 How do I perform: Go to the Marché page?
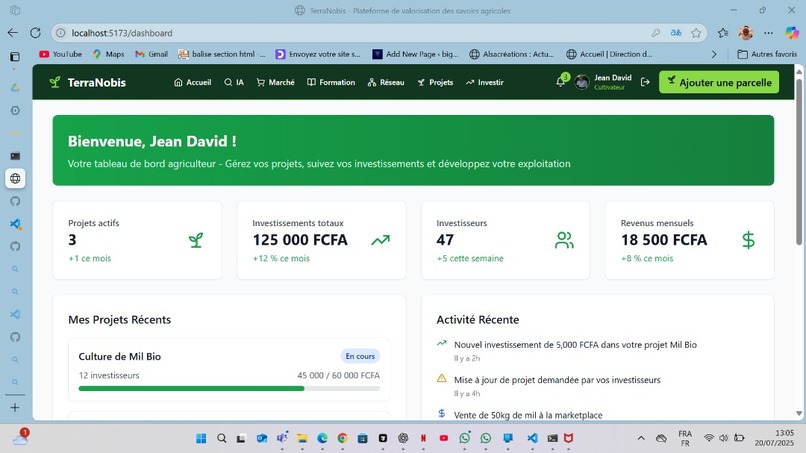[x=276, y=82]
